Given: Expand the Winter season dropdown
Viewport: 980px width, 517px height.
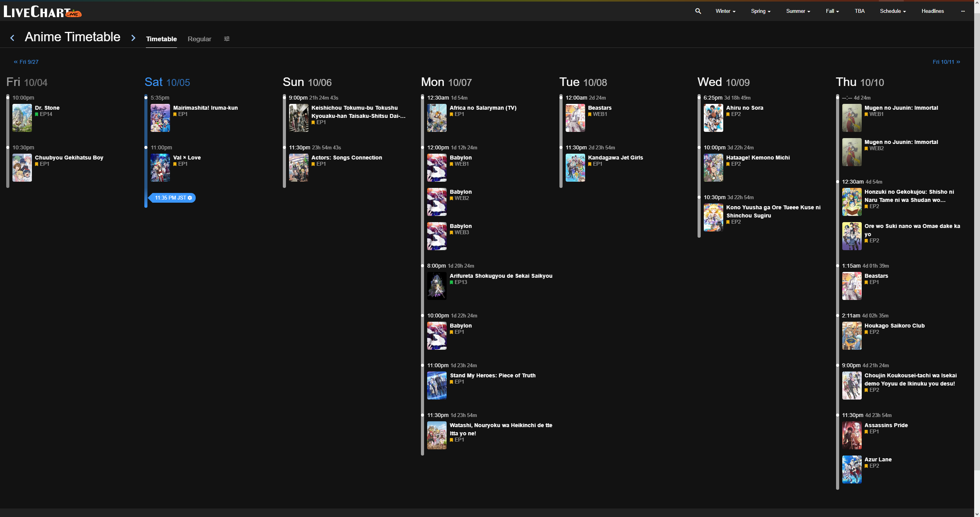Looking at the screenshot, I should coord(726,11).
